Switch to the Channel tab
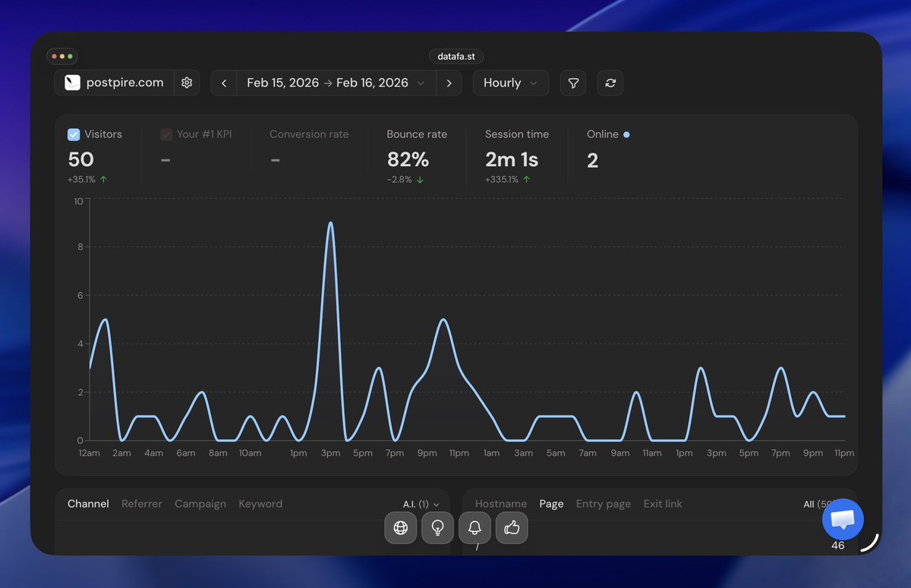This screenshot has width=911, height=588. pos(88,504)
